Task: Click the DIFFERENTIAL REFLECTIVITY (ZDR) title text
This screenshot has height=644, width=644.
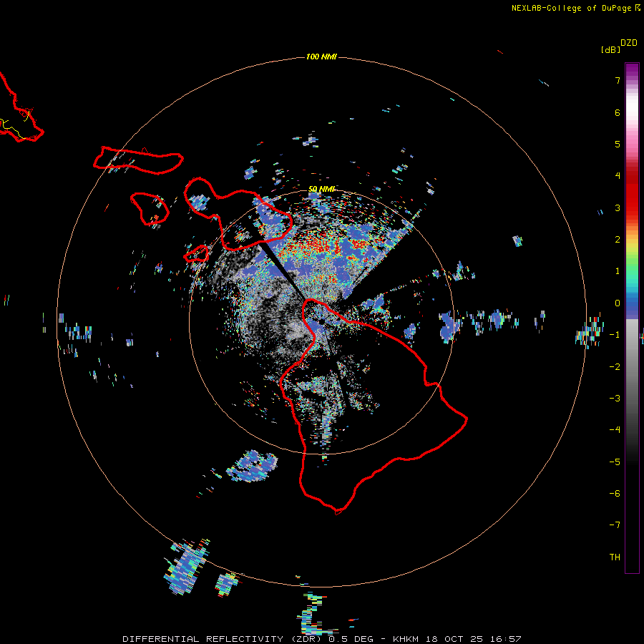Action: 223,639
